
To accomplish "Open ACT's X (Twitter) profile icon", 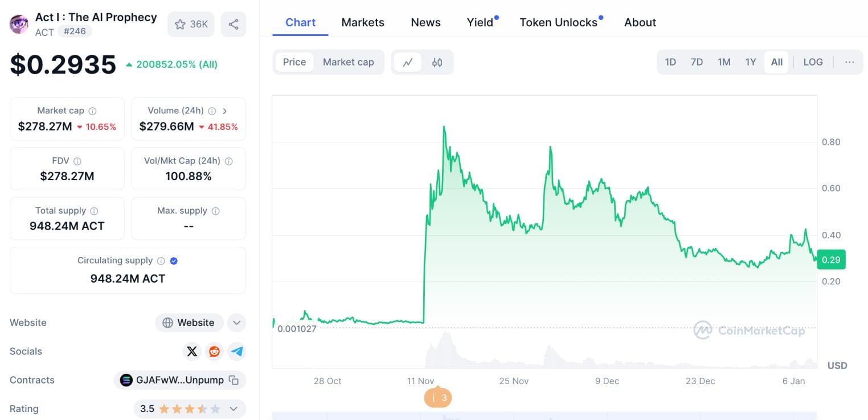I will 192,352.
